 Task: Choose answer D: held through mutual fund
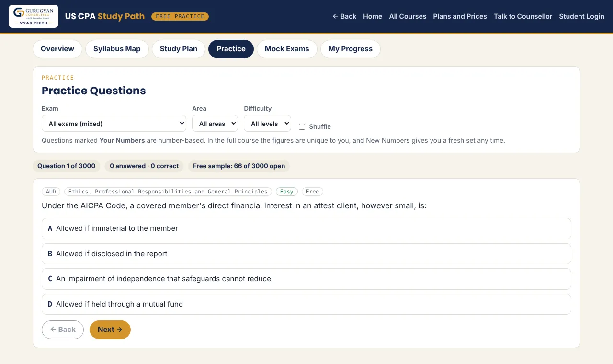pos(306,304)
